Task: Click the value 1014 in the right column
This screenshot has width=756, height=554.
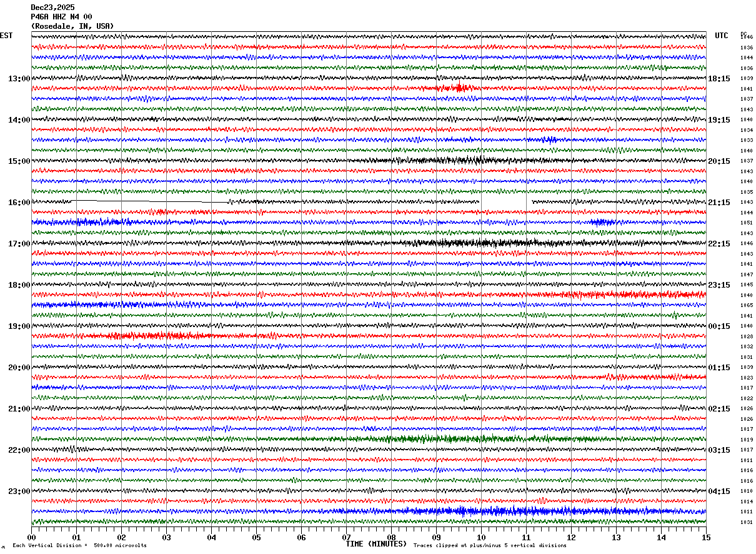Action: click(747, 501)
